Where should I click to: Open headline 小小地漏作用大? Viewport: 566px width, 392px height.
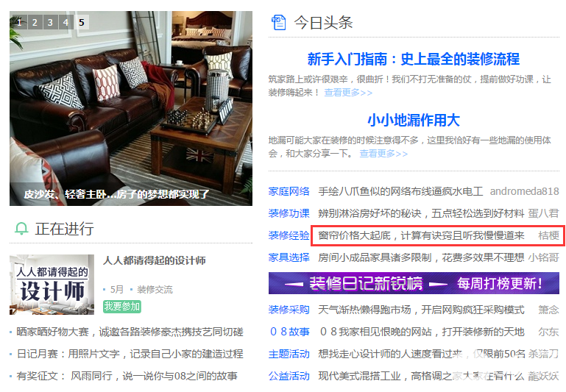(414, 120)
